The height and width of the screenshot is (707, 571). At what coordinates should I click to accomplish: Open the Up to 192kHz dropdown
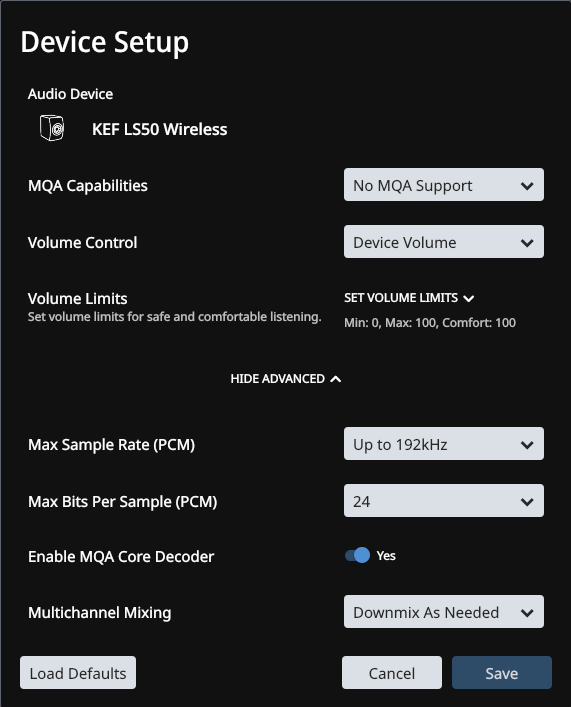pyautogui.click(x=444, y=444)
